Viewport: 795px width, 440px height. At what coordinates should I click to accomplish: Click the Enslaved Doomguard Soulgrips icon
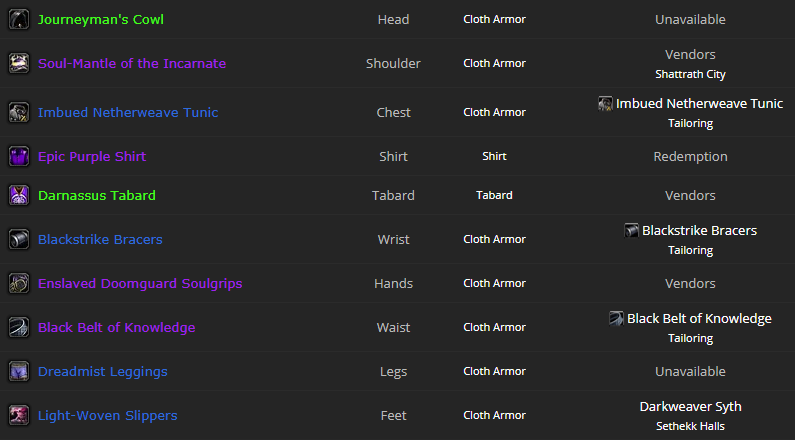[x=18, y=284]
